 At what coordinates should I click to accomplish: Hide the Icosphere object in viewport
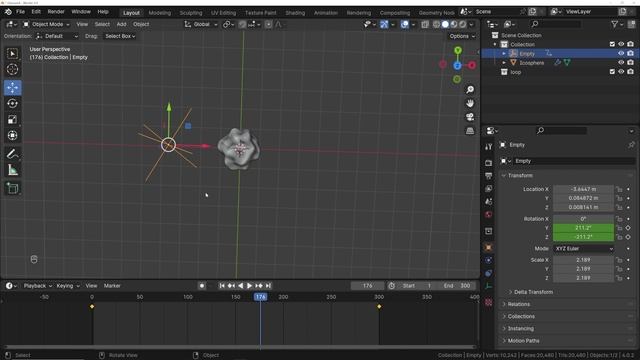tap(621, 62)
